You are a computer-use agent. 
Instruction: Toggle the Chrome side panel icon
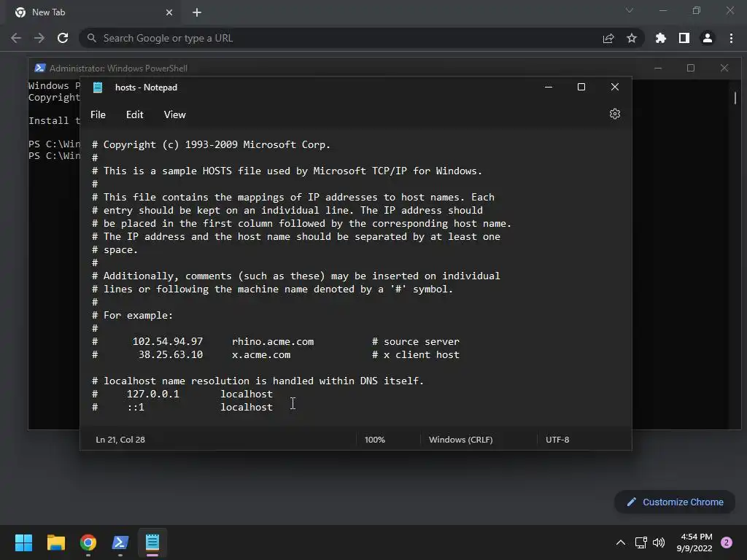684,38
